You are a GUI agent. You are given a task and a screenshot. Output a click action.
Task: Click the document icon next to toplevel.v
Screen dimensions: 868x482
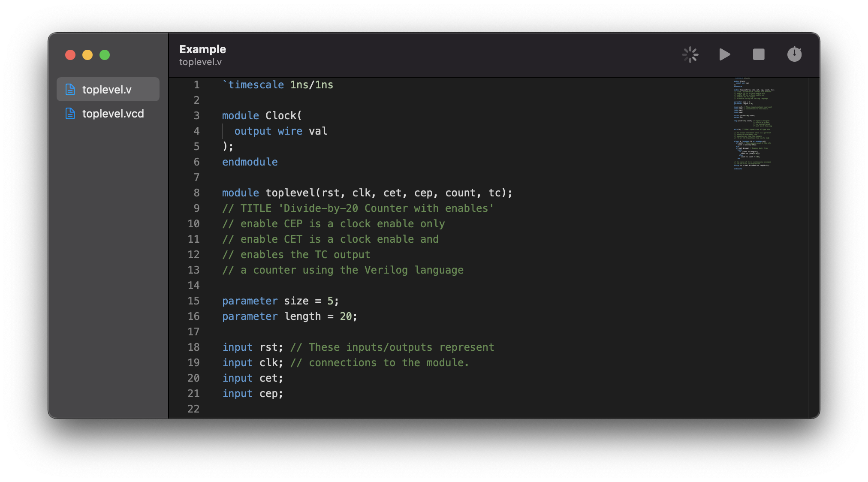[71, 89]
